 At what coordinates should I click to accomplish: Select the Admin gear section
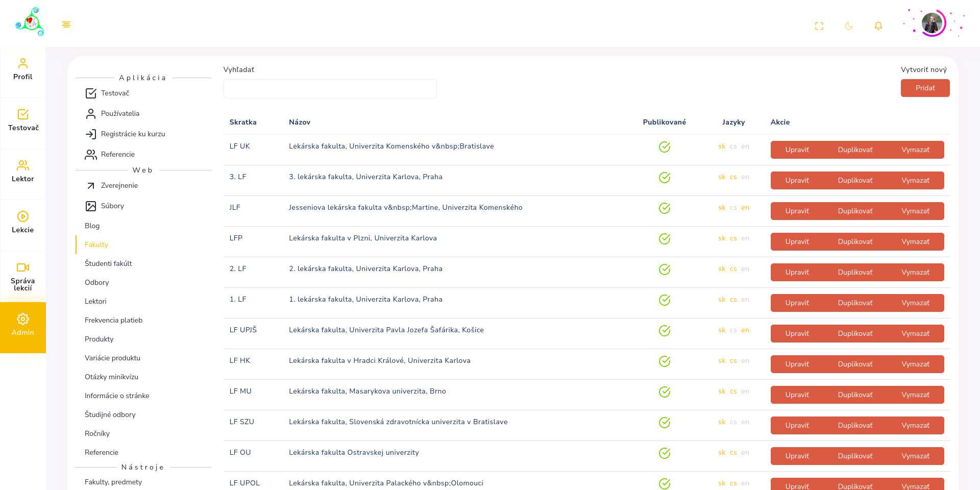(23, 327)
